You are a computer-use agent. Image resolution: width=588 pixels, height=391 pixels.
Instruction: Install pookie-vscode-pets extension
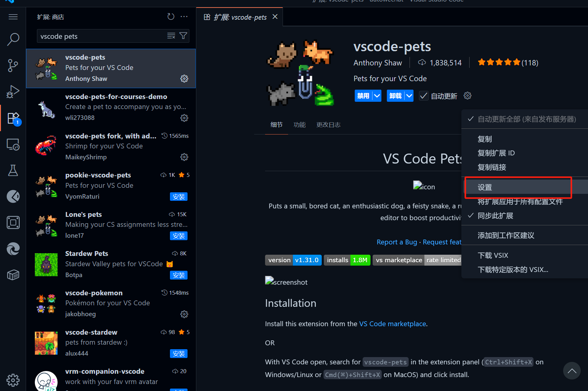(179, 197)
